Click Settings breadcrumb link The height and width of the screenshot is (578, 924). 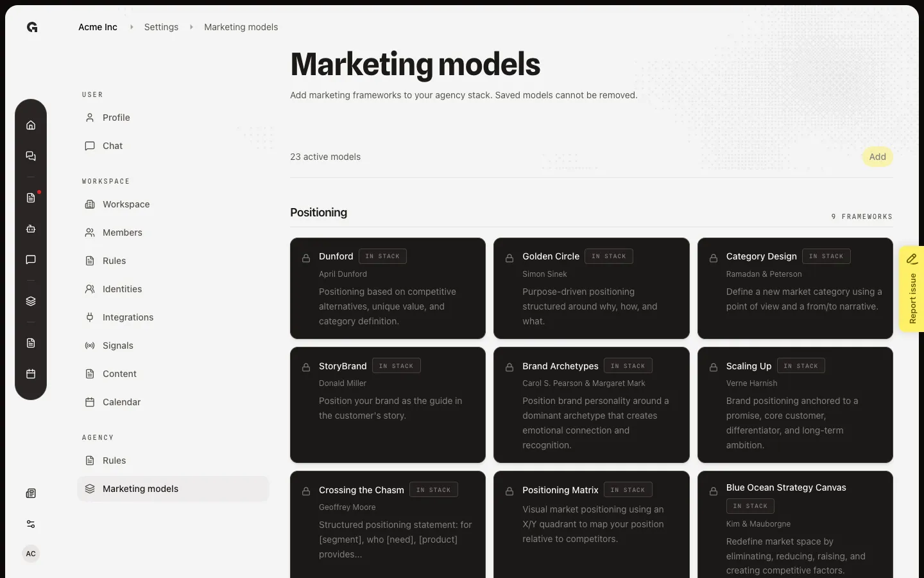[x=161, y=27]
